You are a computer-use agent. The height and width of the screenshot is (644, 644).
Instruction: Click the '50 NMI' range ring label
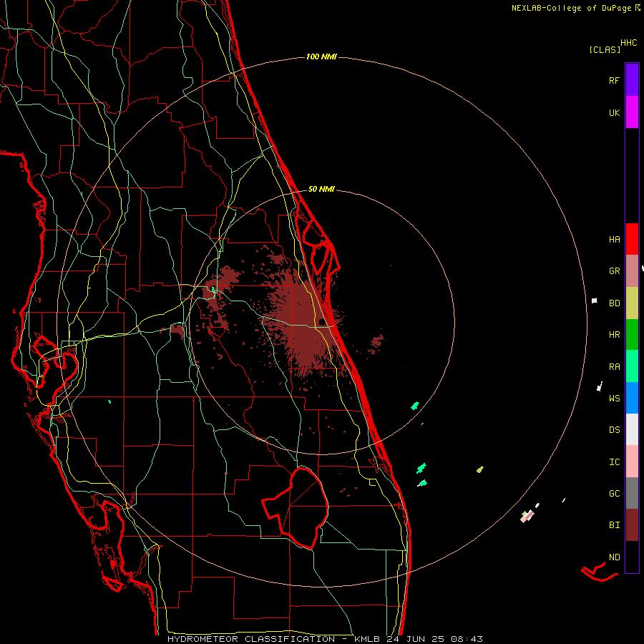point(321,189)
